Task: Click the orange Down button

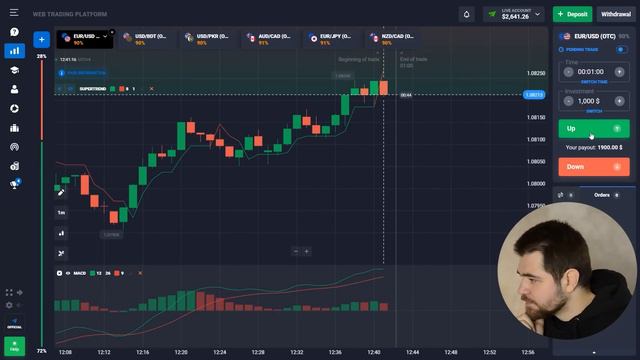Action: (x=594, y=167)
